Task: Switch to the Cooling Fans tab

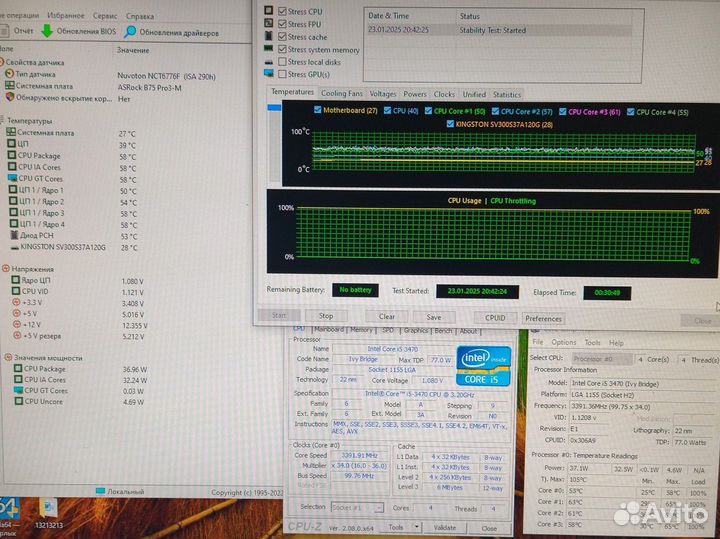Action: 342,93
